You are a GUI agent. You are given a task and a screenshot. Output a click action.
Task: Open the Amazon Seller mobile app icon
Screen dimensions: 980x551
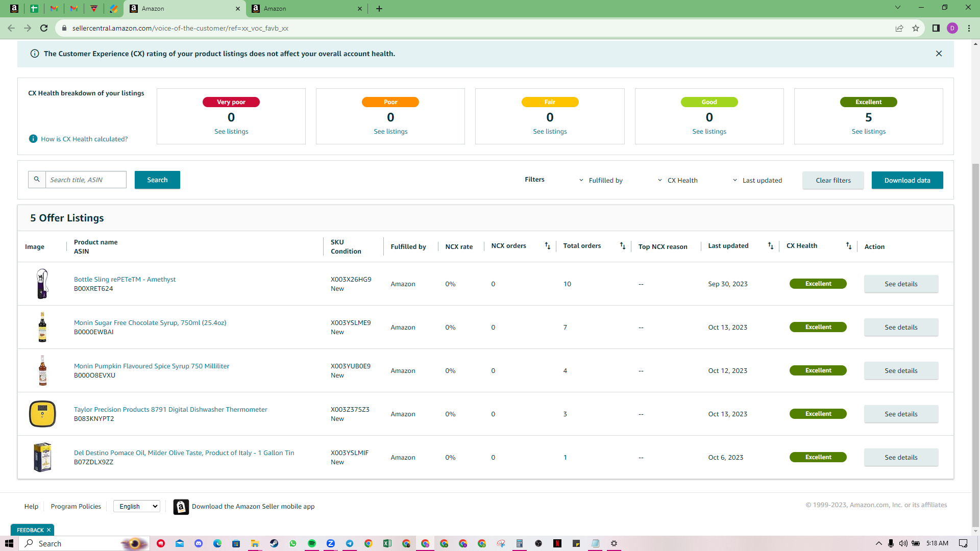click(x=181, y=507)
